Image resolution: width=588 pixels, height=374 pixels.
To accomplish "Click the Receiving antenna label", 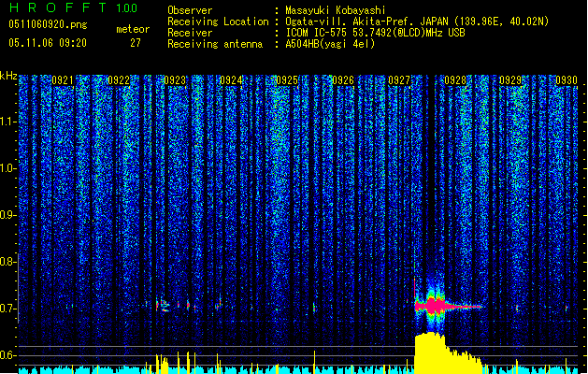I will 215,44.
